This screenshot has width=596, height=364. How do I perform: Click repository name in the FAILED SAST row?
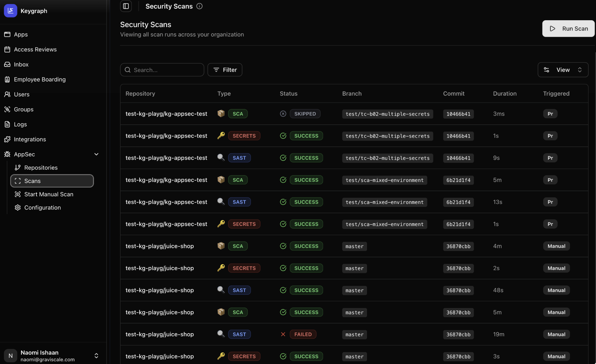160,334
